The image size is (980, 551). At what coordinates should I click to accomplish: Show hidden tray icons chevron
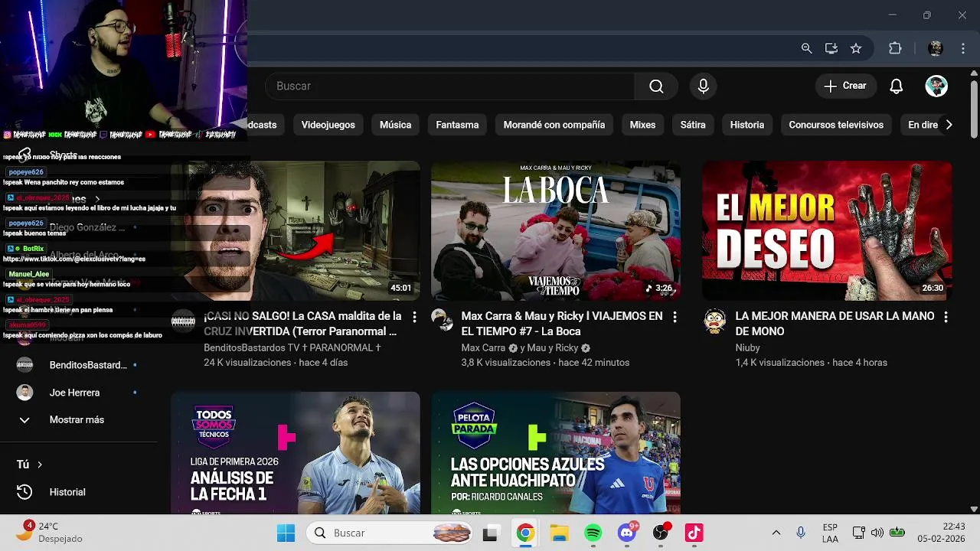tap(776, 533)
